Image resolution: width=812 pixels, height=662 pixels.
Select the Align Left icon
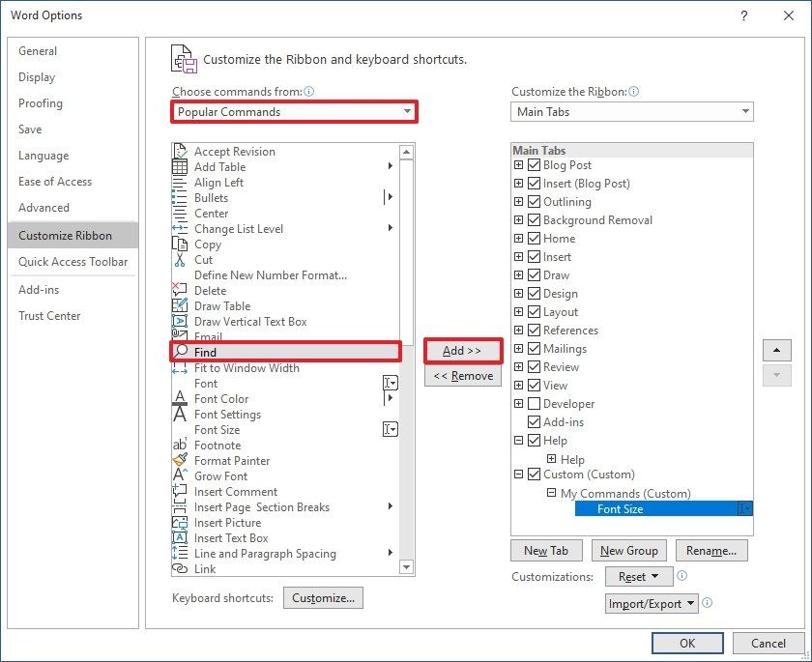coord(180,183)
